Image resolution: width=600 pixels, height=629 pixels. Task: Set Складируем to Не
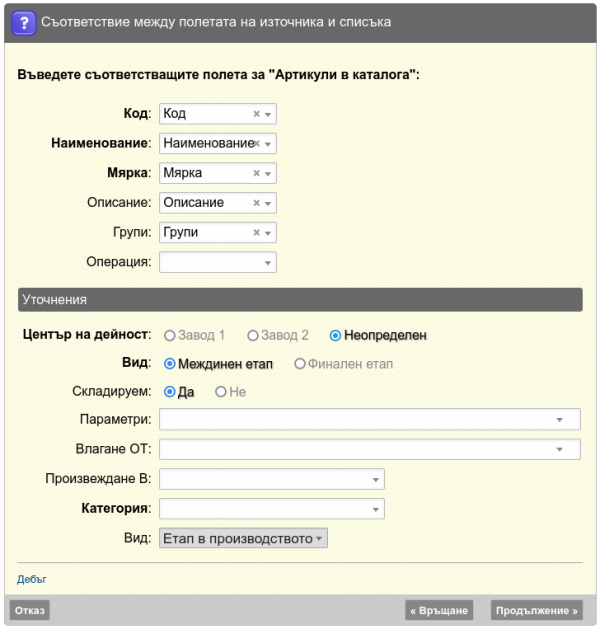(x=221, y=392)
